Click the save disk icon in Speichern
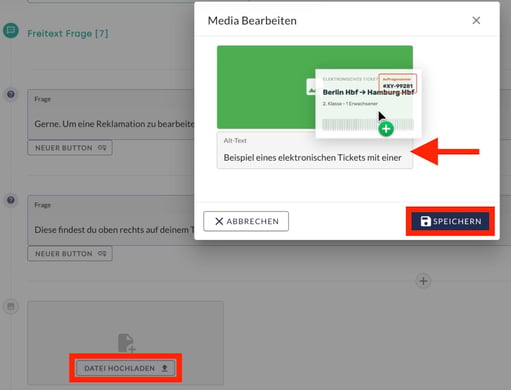The height and width of the screenshot is (390, 511). pos(425,221)
